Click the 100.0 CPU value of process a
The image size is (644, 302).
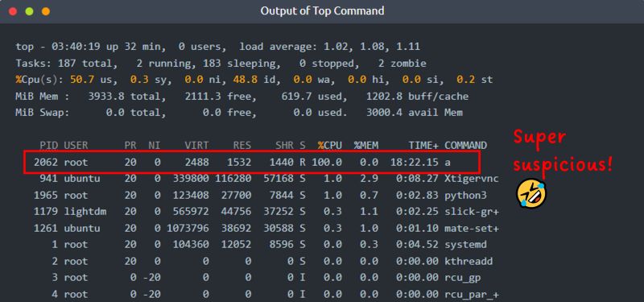coord(327,163)
